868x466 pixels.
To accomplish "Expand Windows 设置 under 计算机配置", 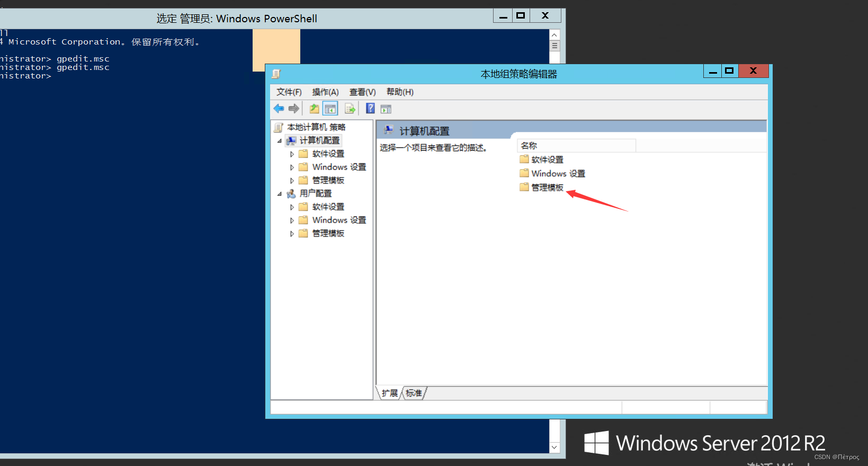I will coord(292,168).
